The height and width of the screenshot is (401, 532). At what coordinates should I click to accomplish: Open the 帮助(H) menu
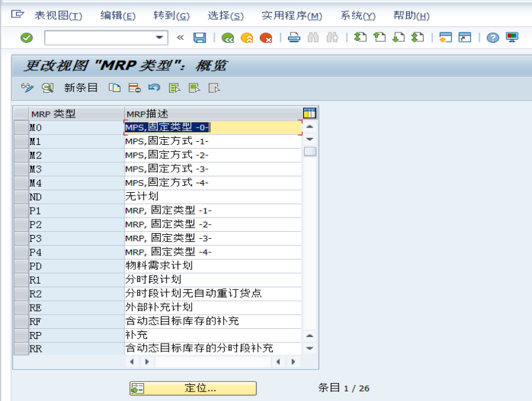point(411,15)
